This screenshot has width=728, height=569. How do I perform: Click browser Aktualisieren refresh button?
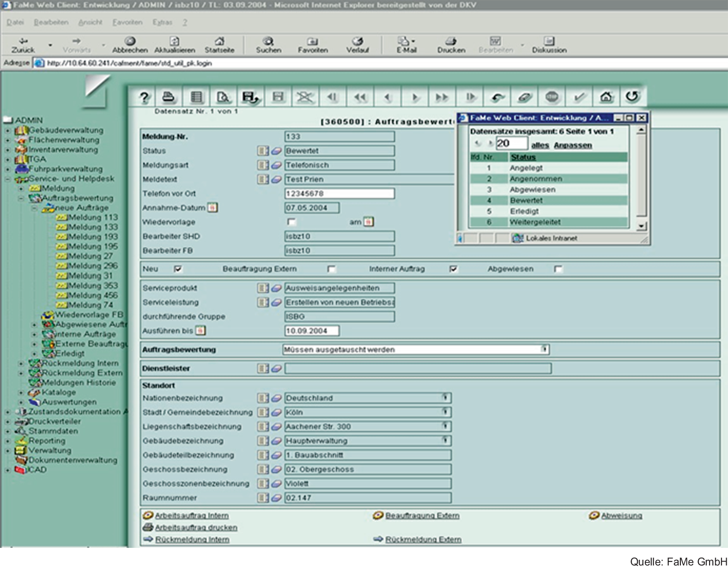(175, 45)
